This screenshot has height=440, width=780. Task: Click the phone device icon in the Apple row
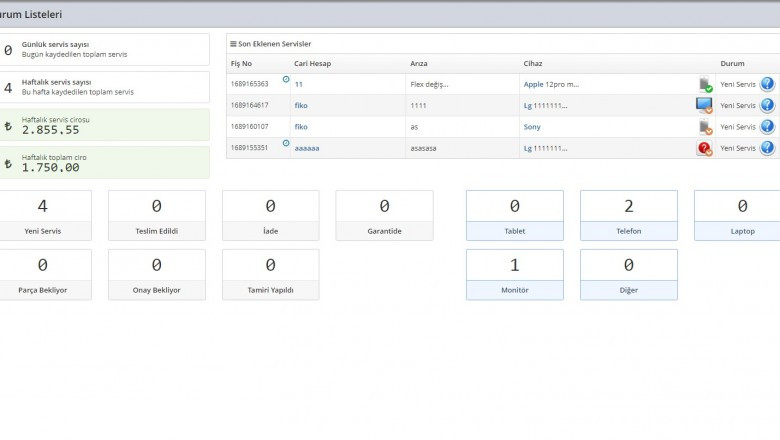click(705, 85)
